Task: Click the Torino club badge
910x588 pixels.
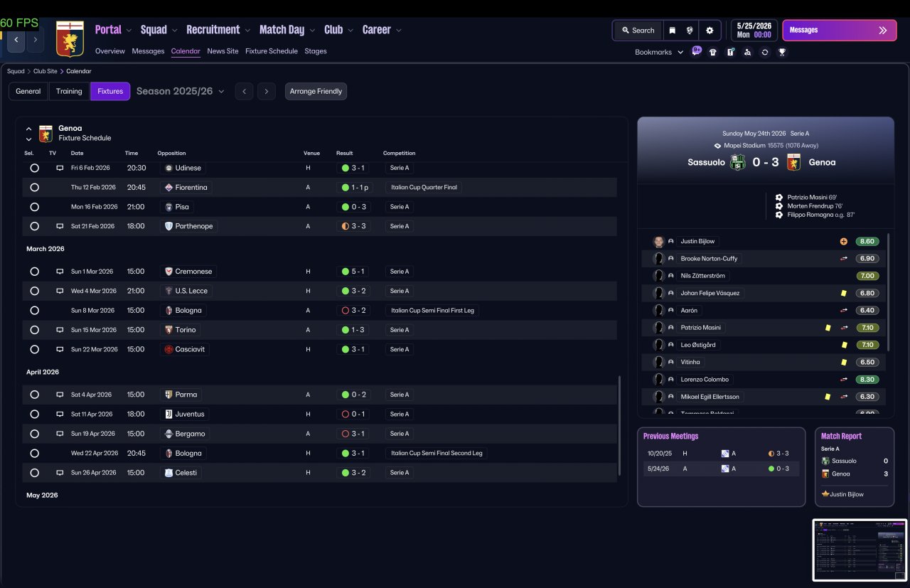Action: (168, 330)
